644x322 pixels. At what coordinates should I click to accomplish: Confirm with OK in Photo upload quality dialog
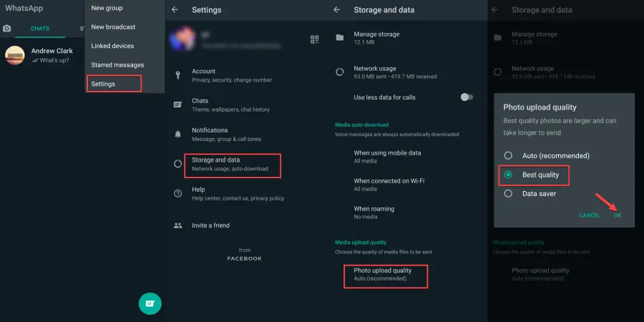tap(618, 215)
